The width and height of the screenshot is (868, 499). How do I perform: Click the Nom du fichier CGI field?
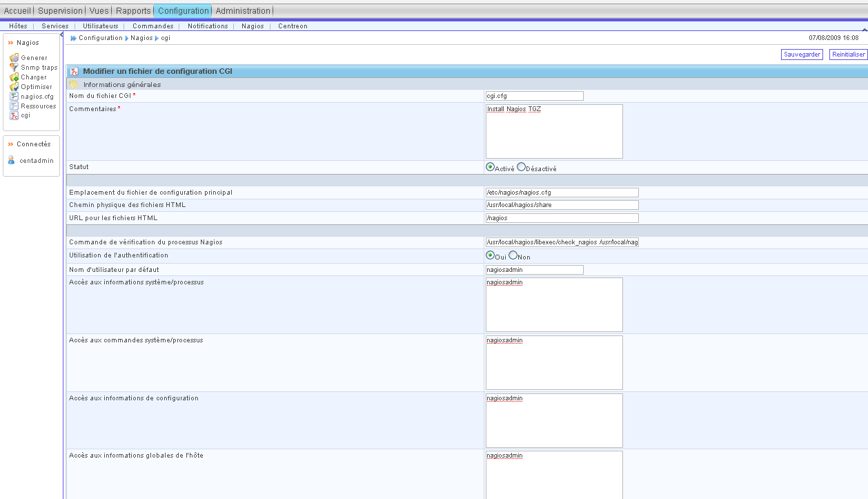pyautogui.click(x=534, y=96)
